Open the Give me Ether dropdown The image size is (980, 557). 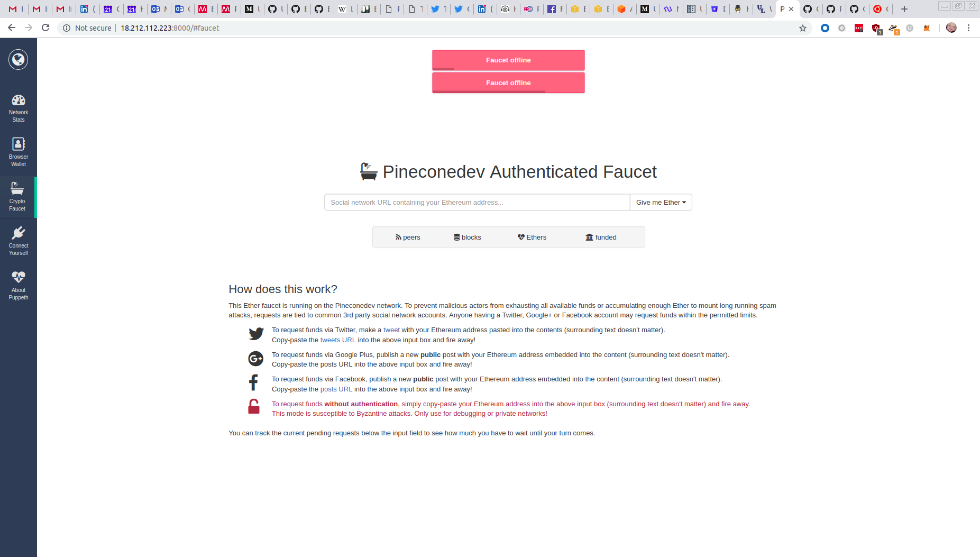click(x=660, y=202)
